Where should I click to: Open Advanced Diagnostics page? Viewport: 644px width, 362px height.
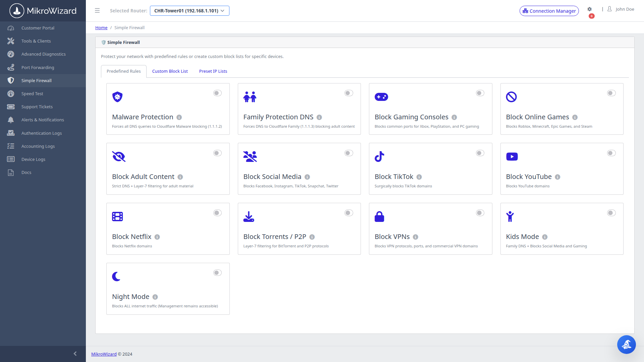point(43,54)
